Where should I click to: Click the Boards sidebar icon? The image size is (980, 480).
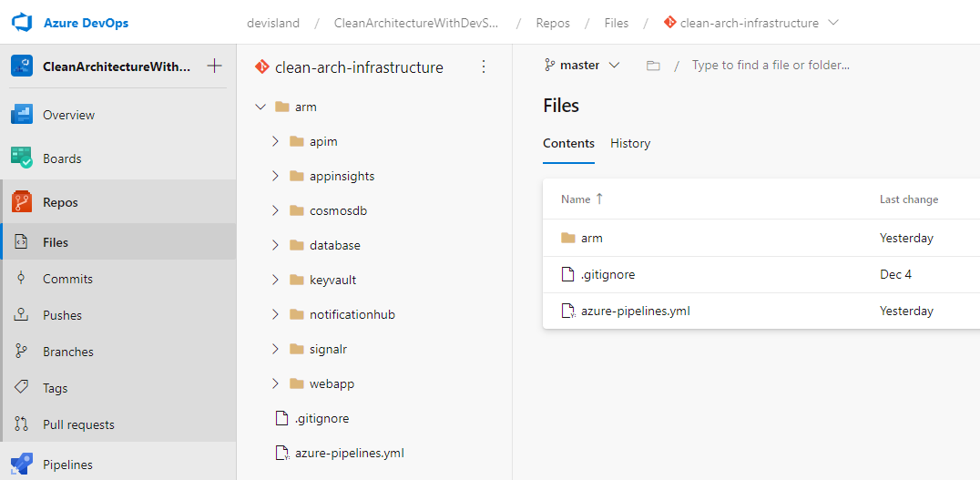(x=22, y=158)
